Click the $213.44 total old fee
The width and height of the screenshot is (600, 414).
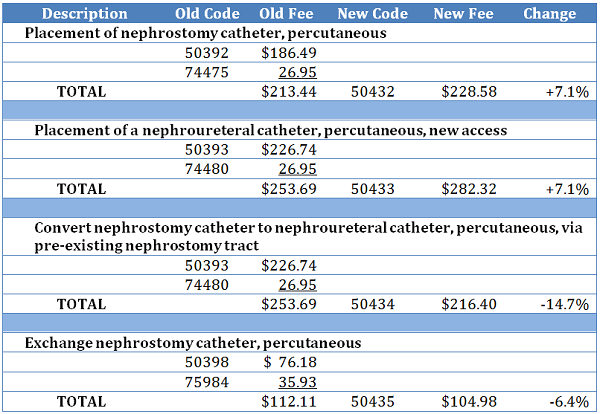pyautogui.click(x=288, y=91)
